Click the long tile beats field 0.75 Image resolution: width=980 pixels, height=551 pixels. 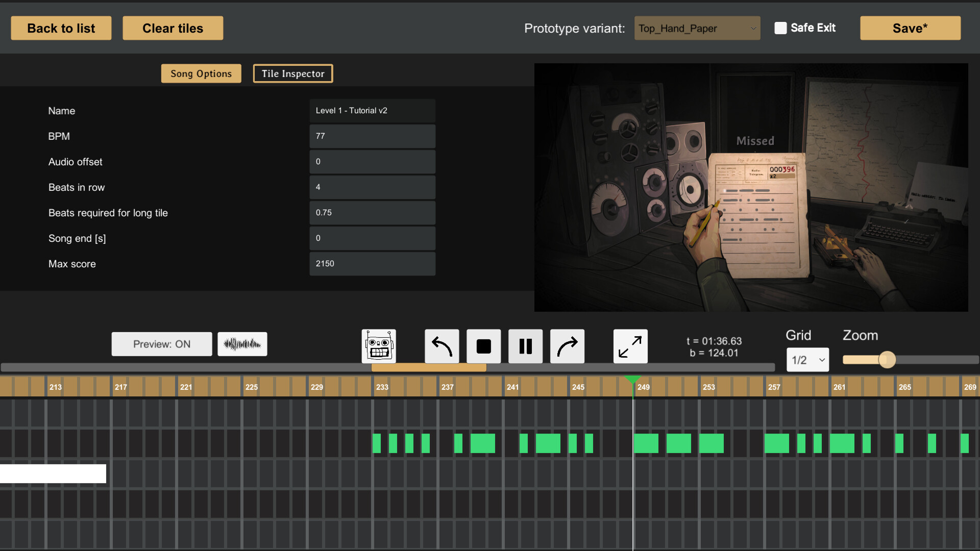pos(372,213)
